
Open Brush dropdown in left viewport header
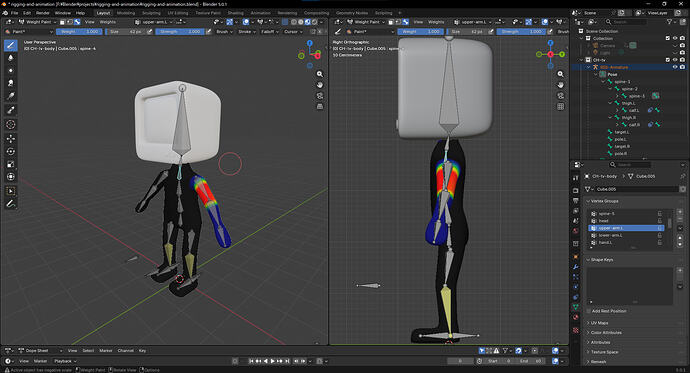[x=224, y=32]
